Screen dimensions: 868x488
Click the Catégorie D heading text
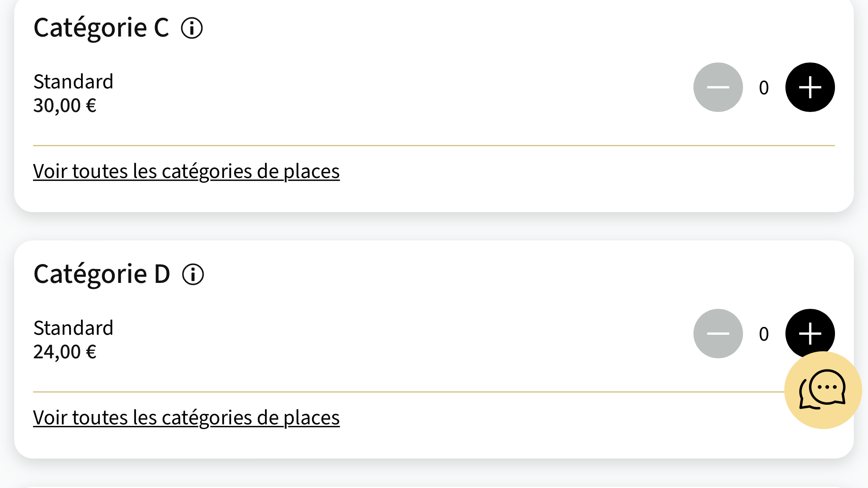click(x=102, y=274)
